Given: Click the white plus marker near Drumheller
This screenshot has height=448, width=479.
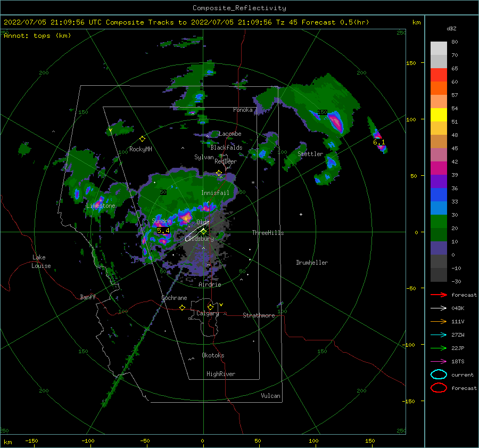Looking at the screenshot, I should tap(301, 214).
